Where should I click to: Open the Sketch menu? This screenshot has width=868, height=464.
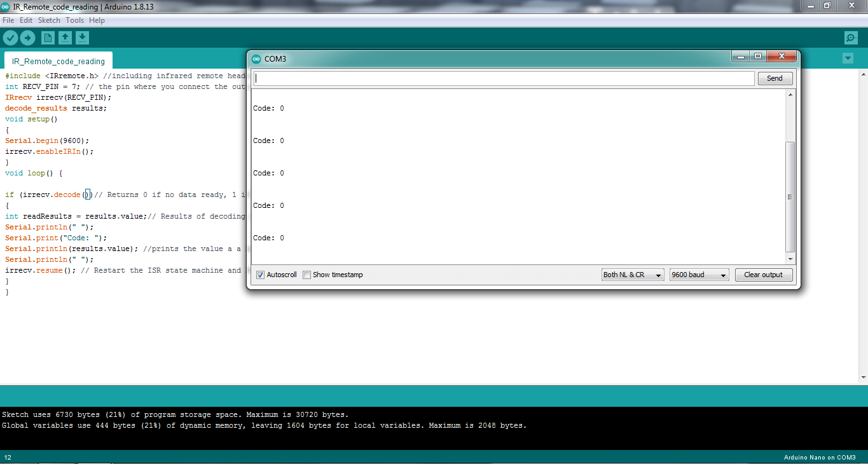[49, 20]
